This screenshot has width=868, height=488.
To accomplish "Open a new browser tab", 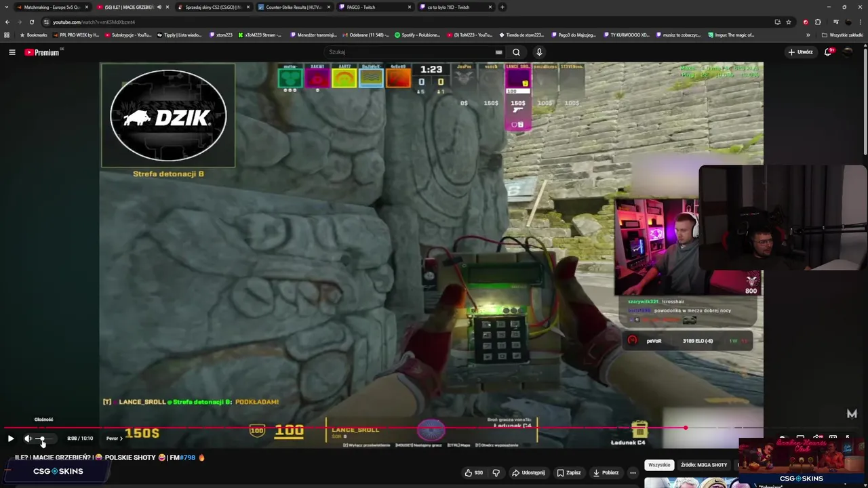I will pos(502,7).
